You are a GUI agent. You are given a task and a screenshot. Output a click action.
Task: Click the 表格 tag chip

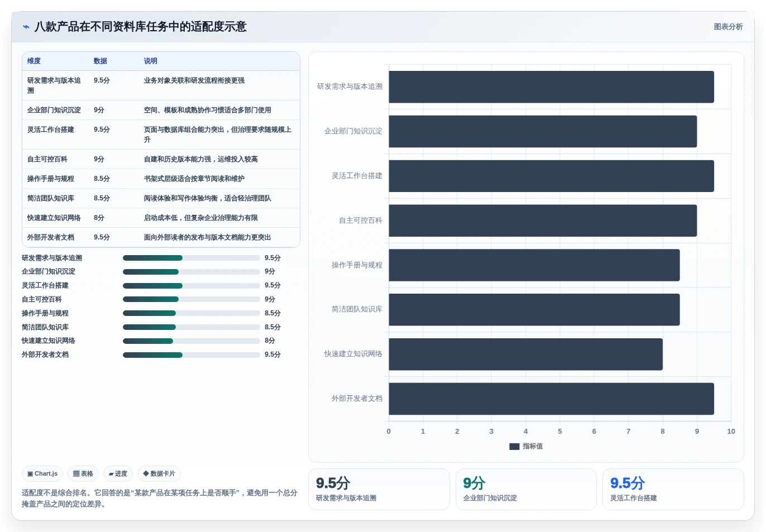pos(83,474)
